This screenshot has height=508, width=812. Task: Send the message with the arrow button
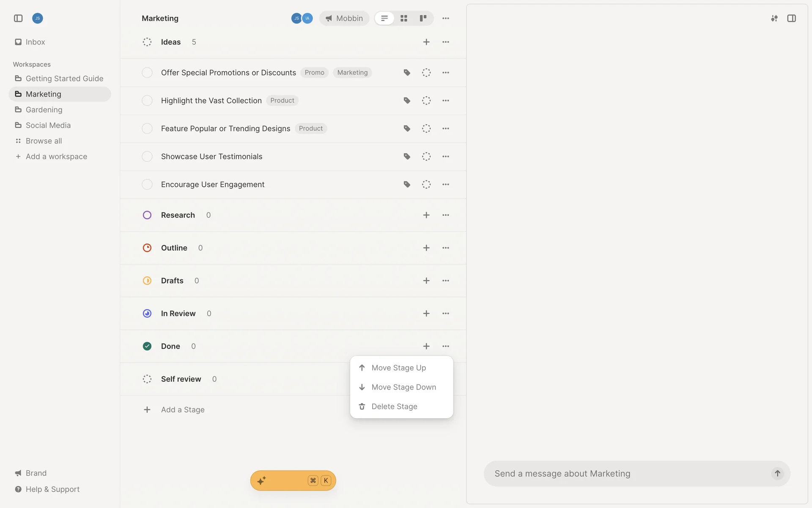(777, 473)
